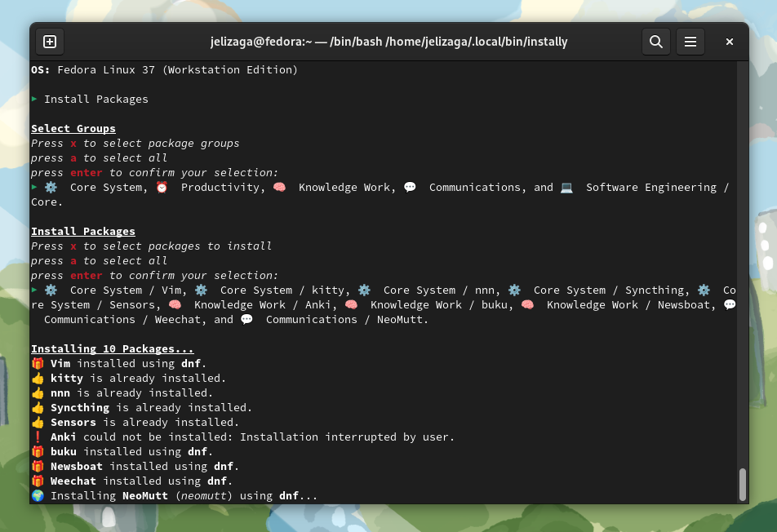The width and height of the screenshot is (777, 532).
Task: Click 'Weechat installed using dnf.' text
Action: click(142, 481)
